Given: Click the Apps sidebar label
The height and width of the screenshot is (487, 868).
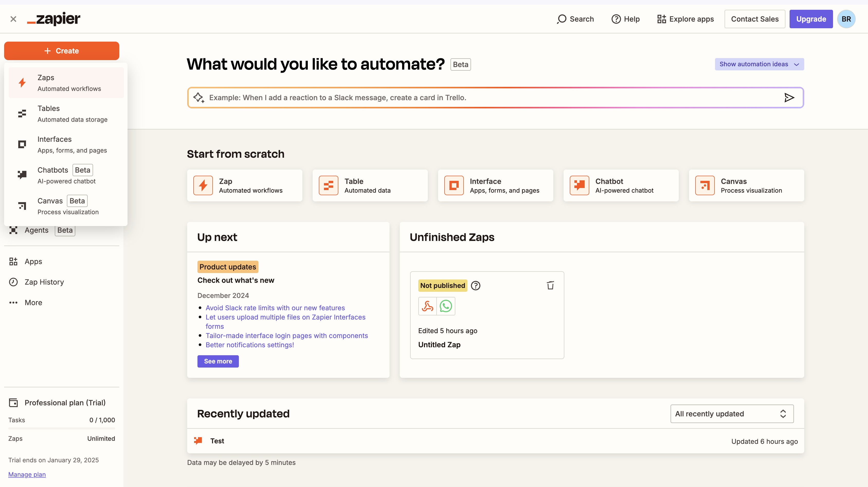Looking at the screenshot, I should 33,261.
